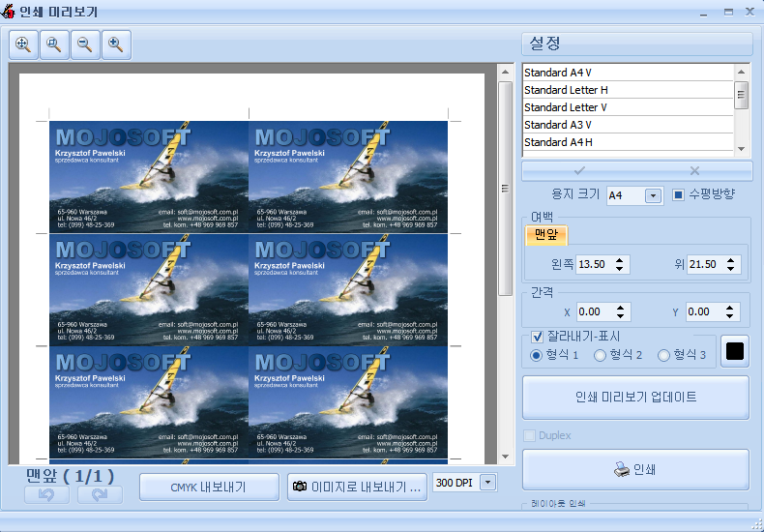Select the 맨앞 margin tab
This screenshot has height=532, width=764.
[x=546, y=235]
